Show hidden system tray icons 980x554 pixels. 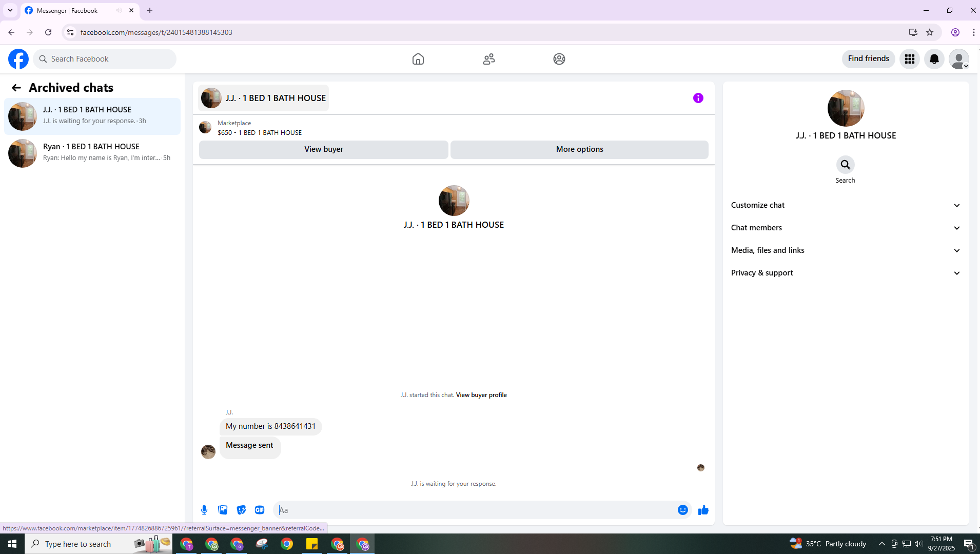[x=881, y=544]
